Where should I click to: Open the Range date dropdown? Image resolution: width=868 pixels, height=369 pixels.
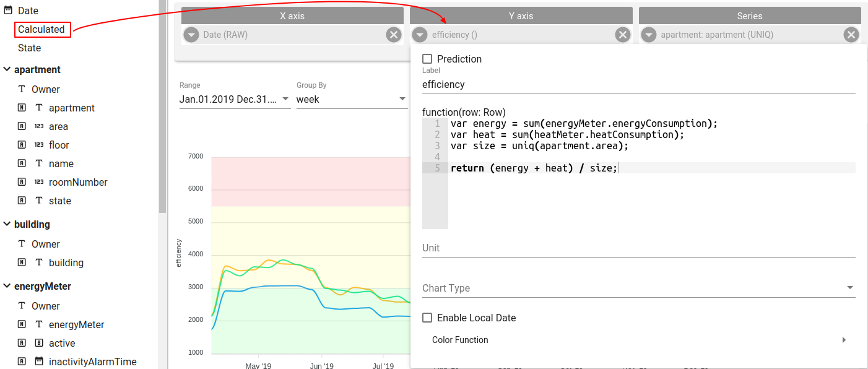pos(235,99)
